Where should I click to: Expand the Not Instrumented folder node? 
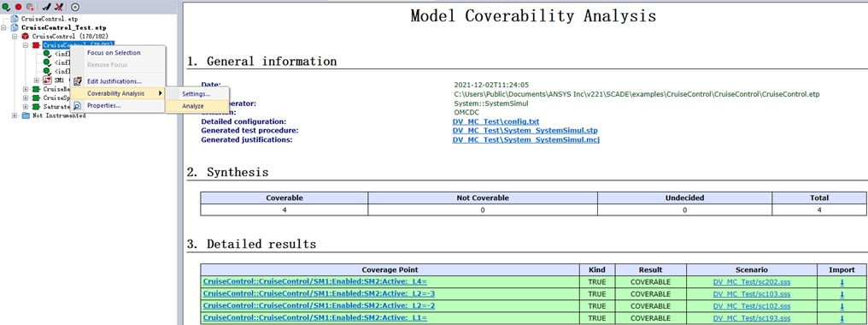pyautogui.click(x=15, y=115)
